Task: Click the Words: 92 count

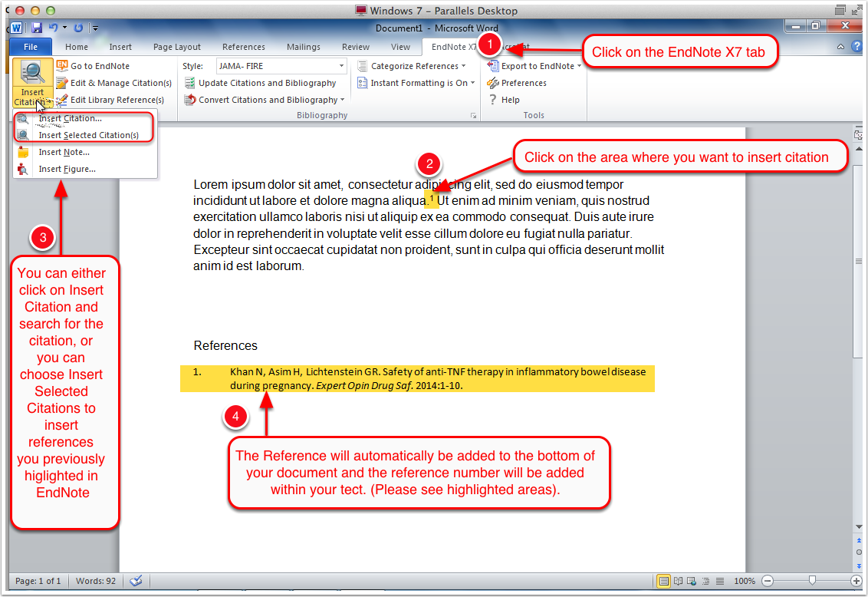Action: (x=96, y=581)
